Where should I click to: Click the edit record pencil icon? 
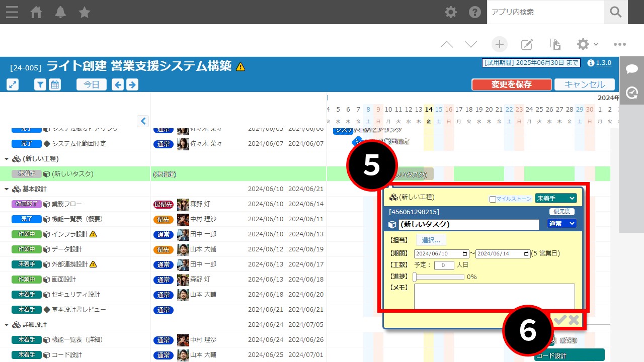[x=527, y=44]
